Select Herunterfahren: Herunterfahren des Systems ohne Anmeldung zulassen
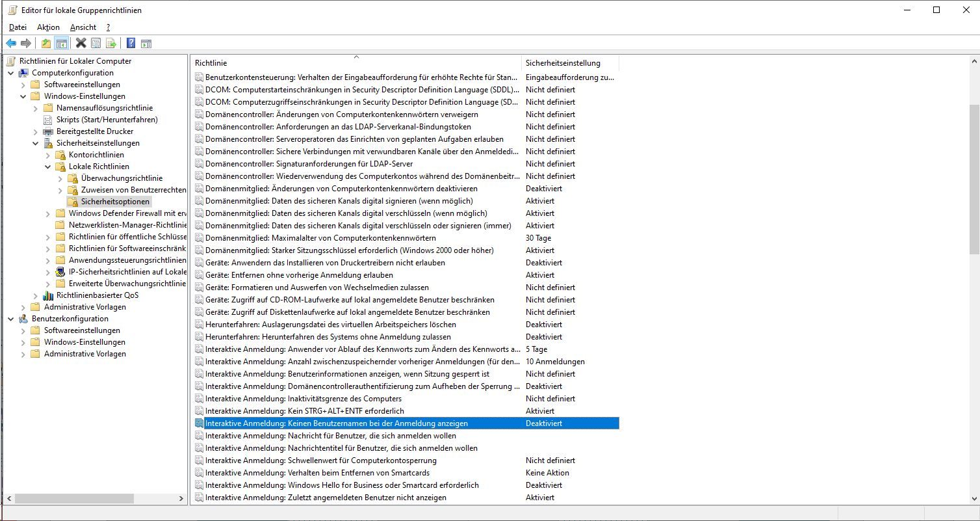The height and width of the screenshot is (521, 980). click(328, 337)
